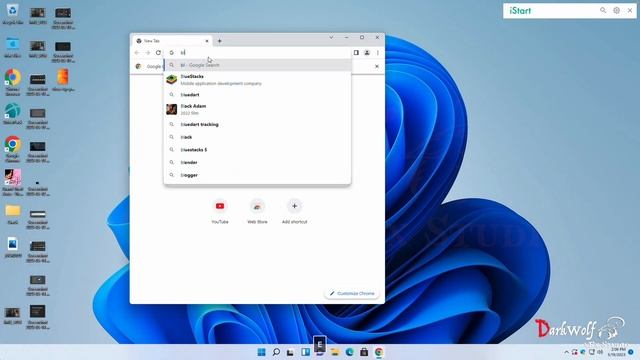Click the Chrome back arrow

tap(137, 53)
